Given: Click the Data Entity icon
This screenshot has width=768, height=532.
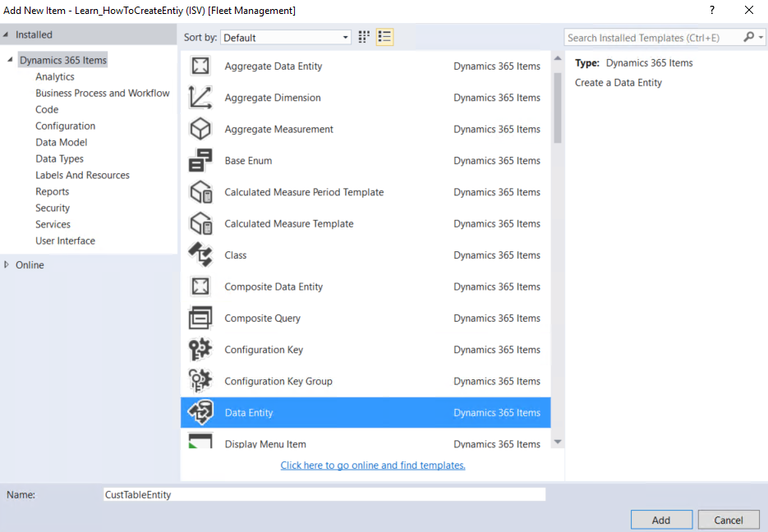Looking at the screenshot, I should coord(200,413).
